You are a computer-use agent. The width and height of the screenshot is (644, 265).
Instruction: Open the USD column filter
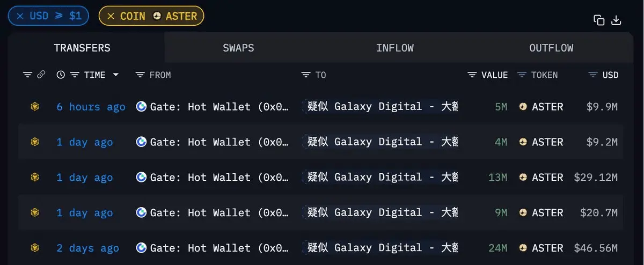coord(593,75)
